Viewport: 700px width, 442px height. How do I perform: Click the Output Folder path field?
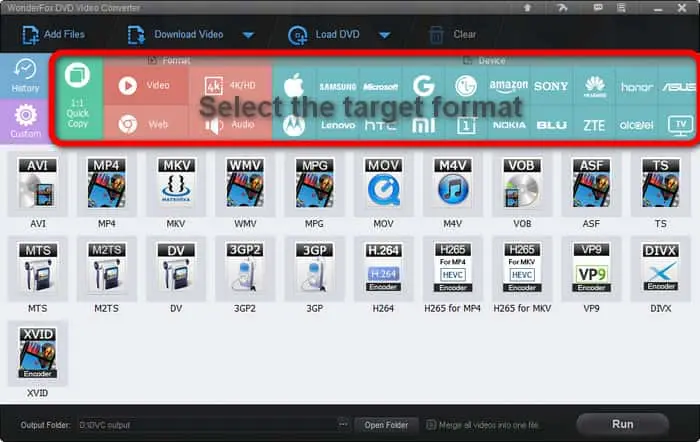(x=208, y=425)
